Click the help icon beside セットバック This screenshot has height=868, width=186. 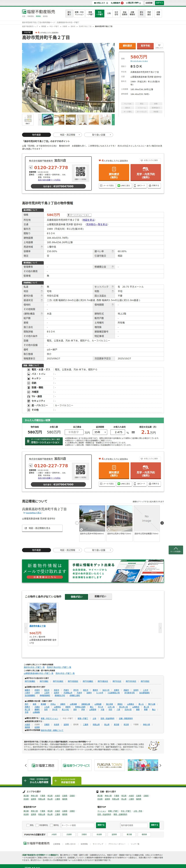click(x=112, y=287)
